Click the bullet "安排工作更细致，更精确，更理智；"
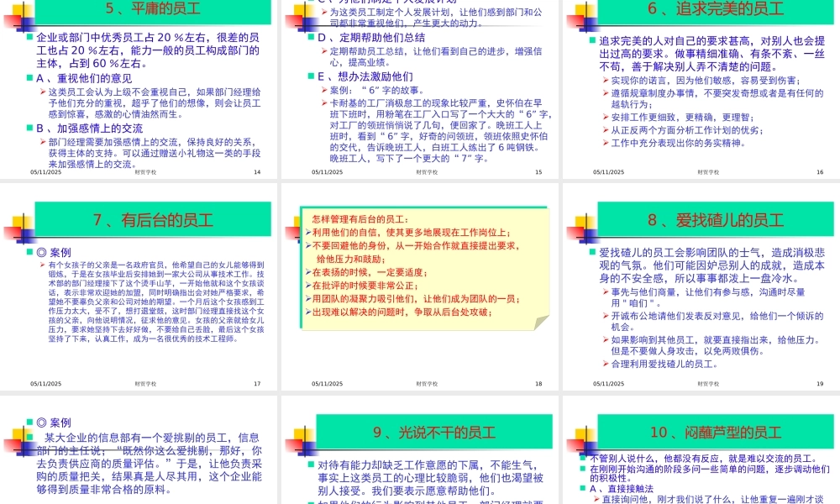The image size is (840, 504). tap(683, 118)
